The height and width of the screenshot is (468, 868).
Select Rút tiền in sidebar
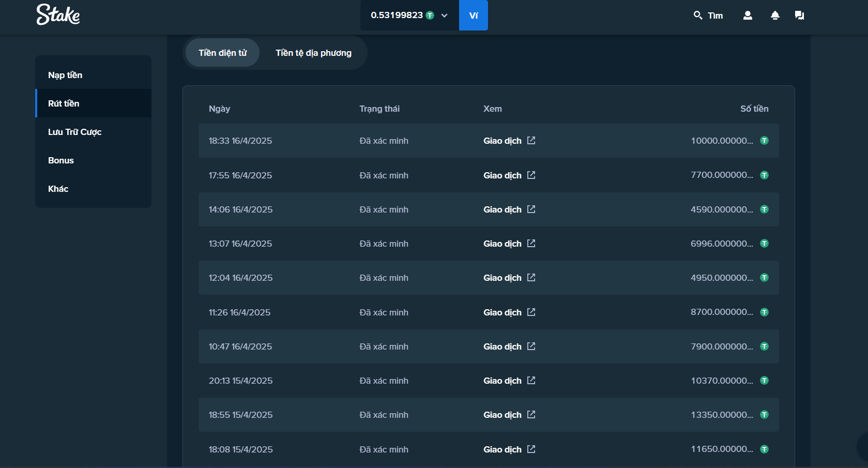point(64,103)
